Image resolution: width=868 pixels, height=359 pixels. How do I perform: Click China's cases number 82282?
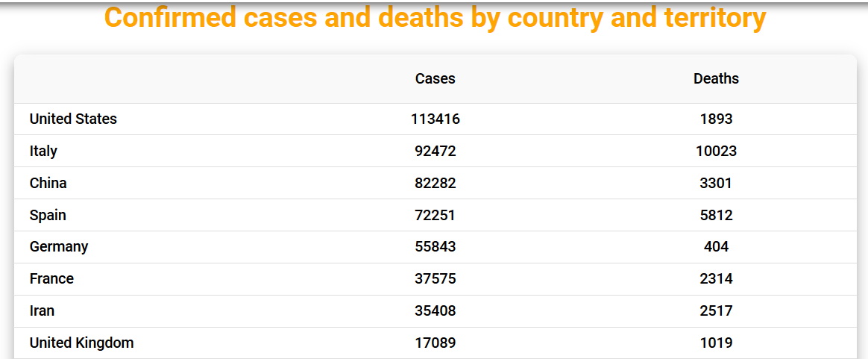point(435,183)
